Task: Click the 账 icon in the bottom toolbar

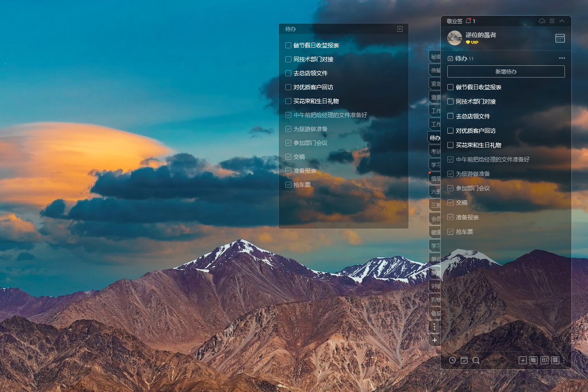Action: pyautogui.click(x=534, y=360)
